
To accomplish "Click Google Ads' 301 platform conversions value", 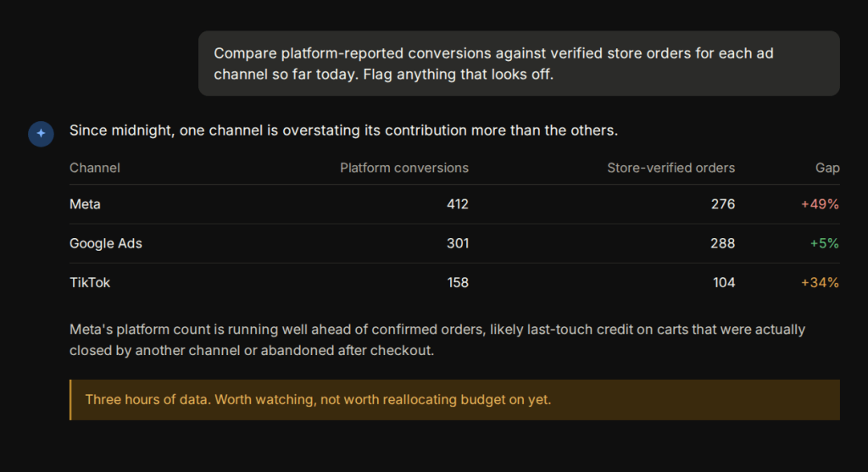I will (x=458, y=243).
